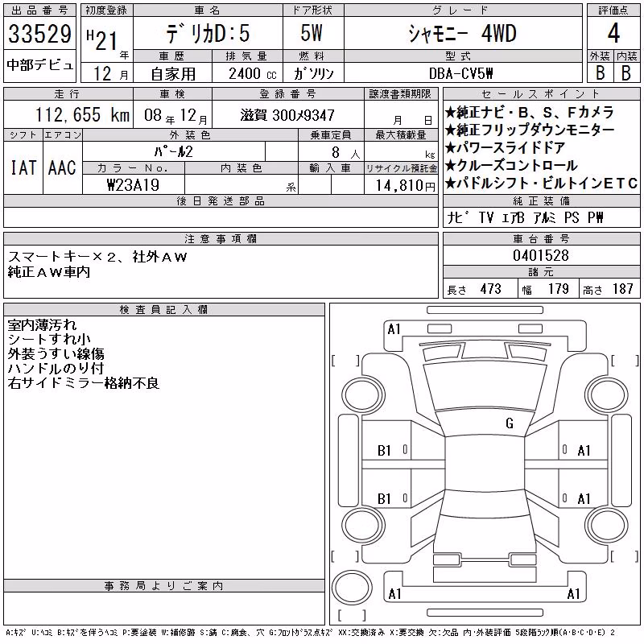Click the height value 187
This screenshot has width=644, height=644.
(622, 289)
